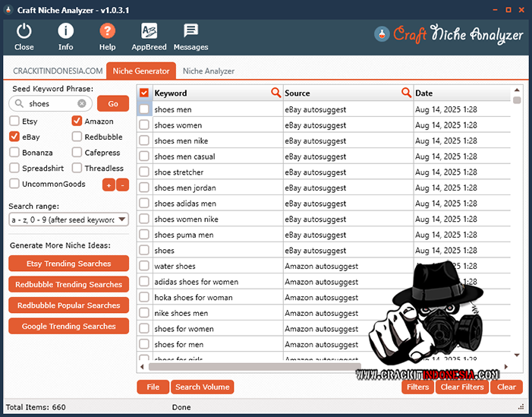Screen dimensions: 532x417
Task: Open the Help question mark icon
Action: 108,31
